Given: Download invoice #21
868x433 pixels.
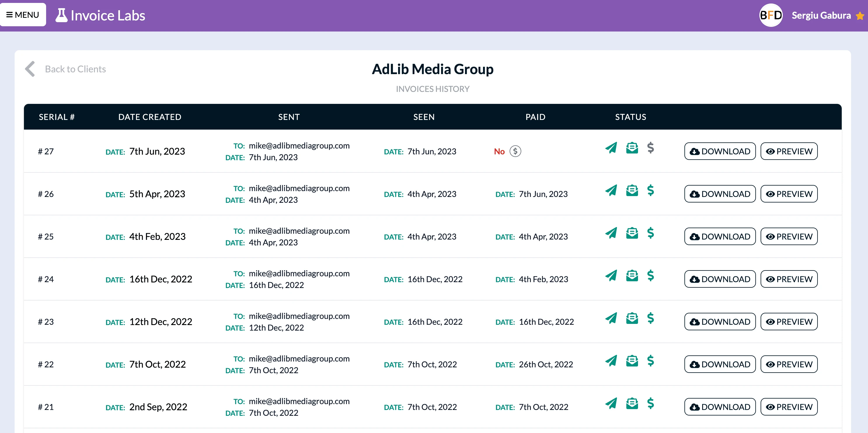Looking at the screenshot, I should [720, 407].
